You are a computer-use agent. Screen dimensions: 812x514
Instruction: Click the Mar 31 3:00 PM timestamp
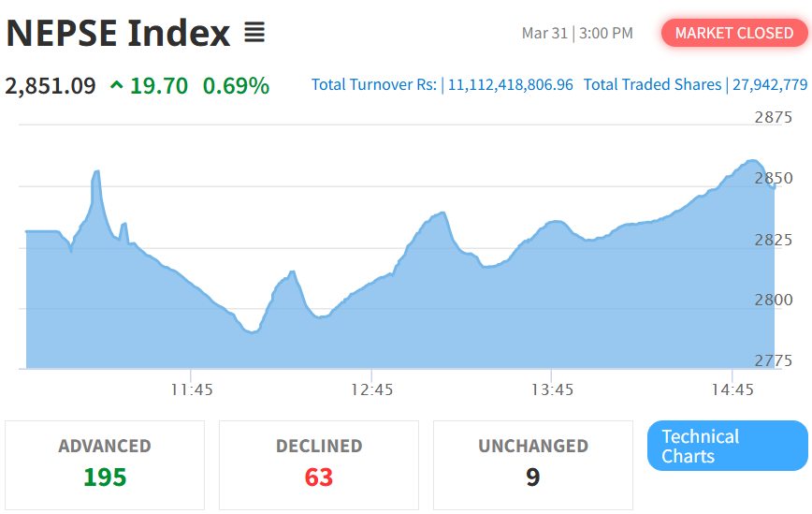[x=577, y=34]
